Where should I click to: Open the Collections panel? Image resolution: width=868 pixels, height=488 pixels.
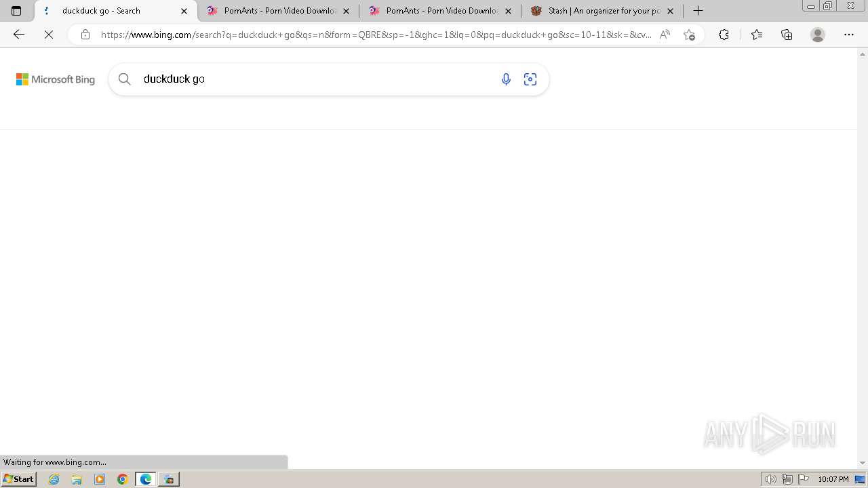787,35
